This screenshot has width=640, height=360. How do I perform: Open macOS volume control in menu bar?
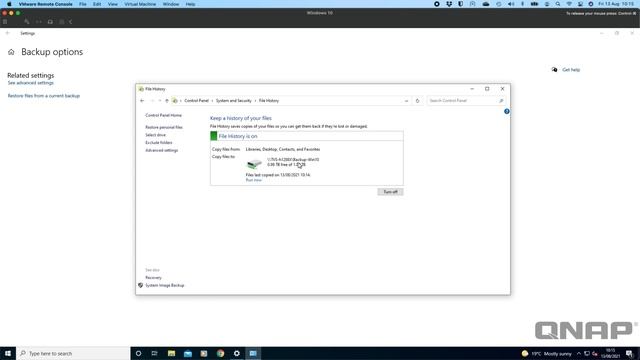511,4
